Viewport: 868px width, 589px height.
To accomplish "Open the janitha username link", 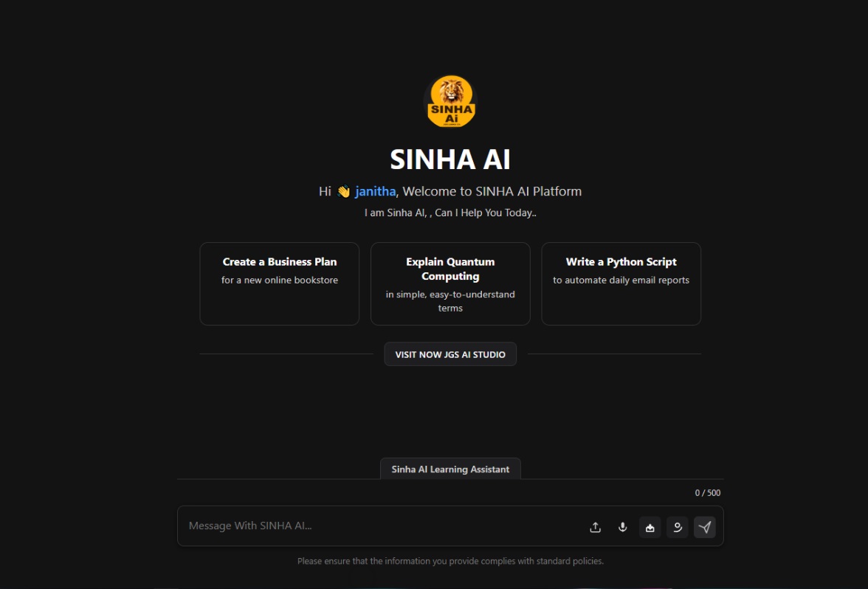I will click(375, 191).
